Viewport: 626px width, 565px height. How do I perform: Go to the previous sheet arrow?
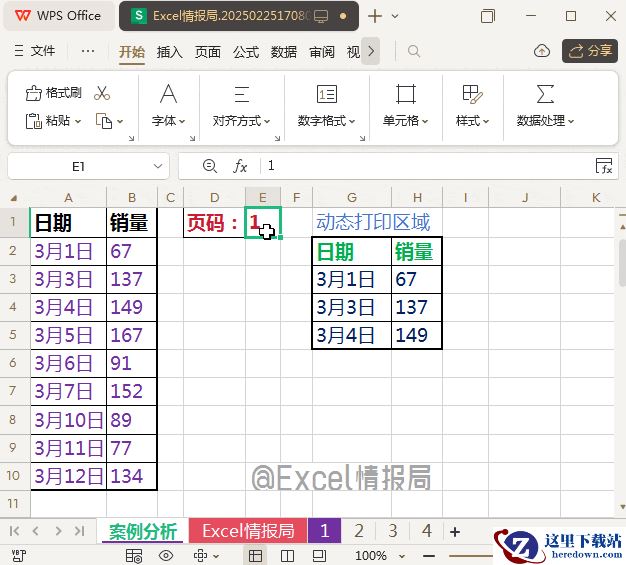click(36, 531)
